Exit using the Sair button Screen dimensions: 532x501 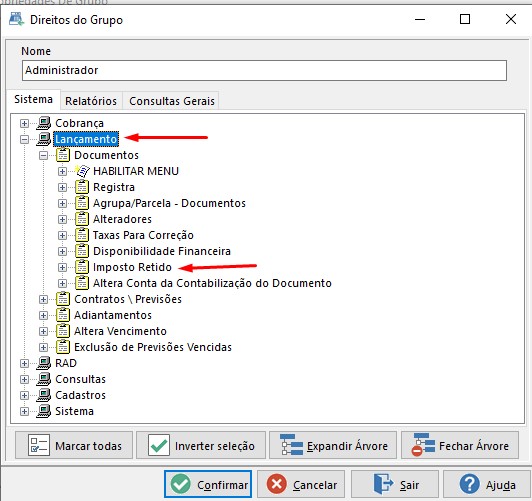(395, 484)
